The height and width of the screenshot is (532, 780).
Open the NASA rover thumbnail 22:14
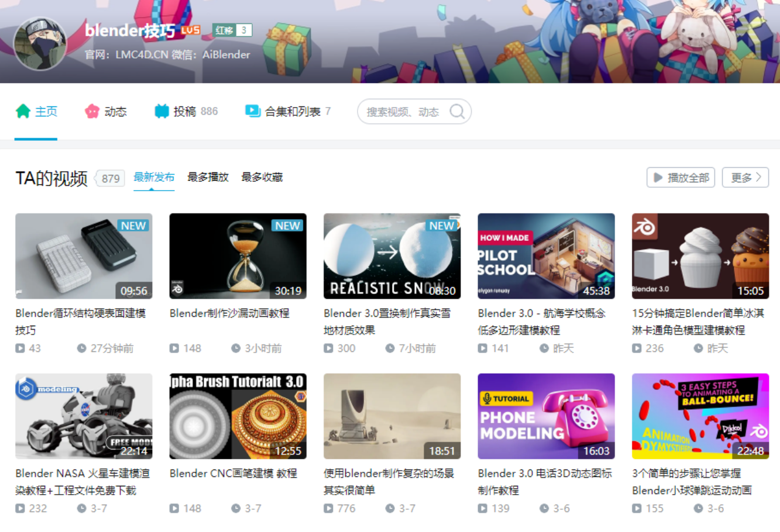[x=84, y=416]
